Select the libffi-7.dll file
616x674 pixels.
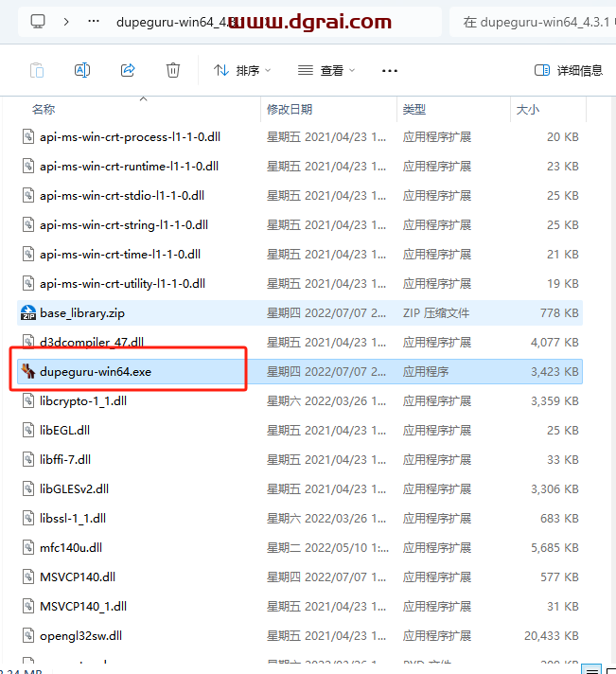pos(300,459)
